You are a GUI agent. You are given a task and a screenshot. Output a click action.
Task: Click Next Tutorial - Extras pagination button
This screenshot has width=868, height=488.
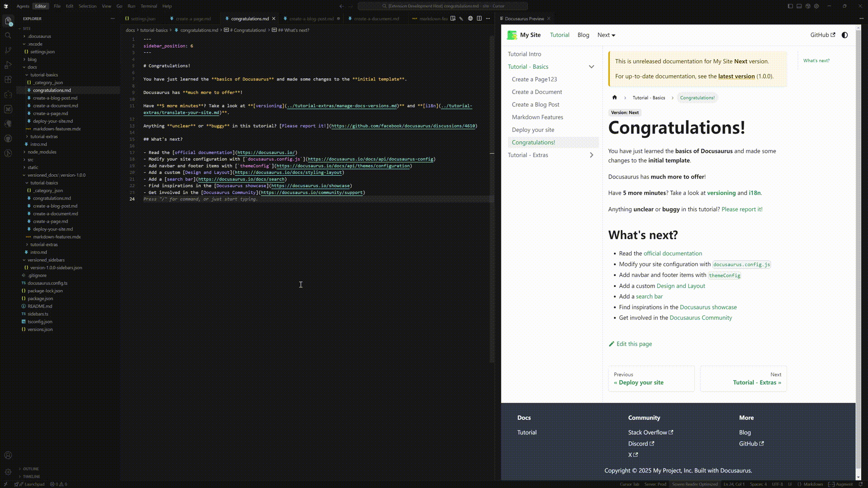(743, 379)
